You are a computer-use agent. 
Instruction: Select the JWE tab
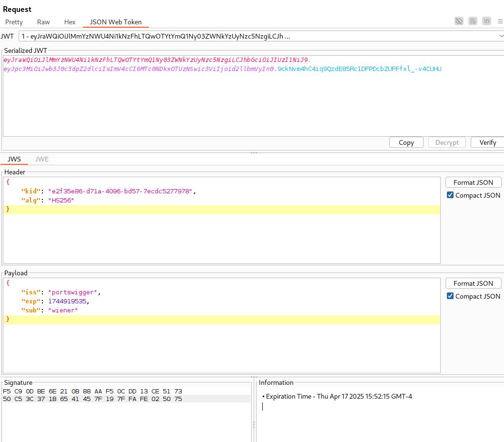[42, 159]
